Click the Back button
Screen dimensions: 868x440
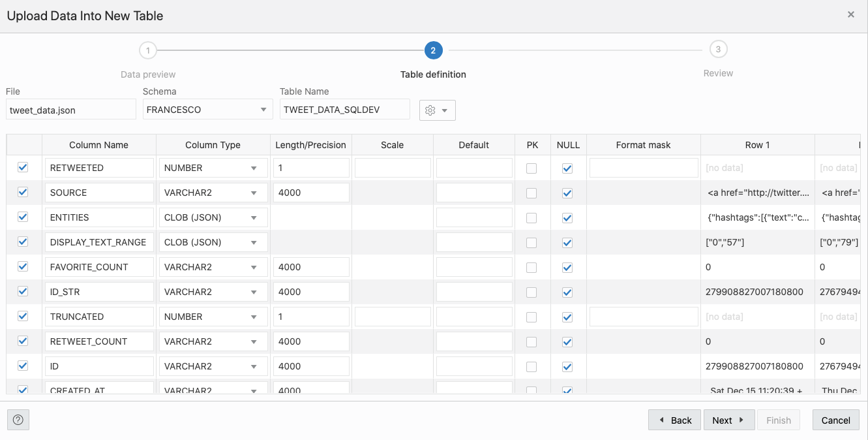tap(674, 420)
